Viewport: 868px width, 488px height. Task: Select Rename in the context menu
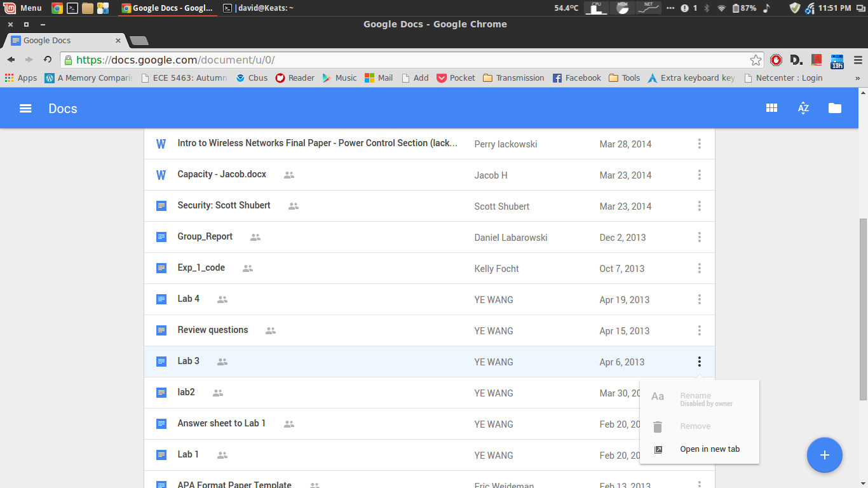pos(700,398)
